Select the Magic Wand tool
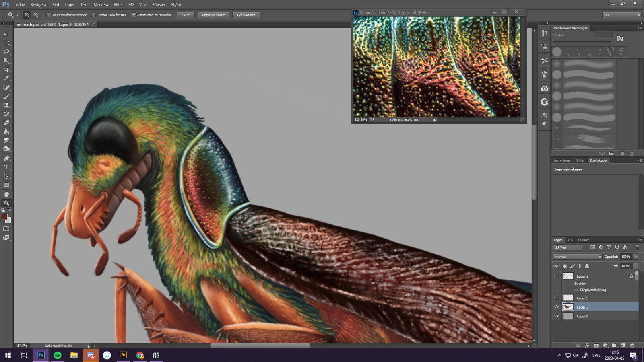 [x=6, y=61]
